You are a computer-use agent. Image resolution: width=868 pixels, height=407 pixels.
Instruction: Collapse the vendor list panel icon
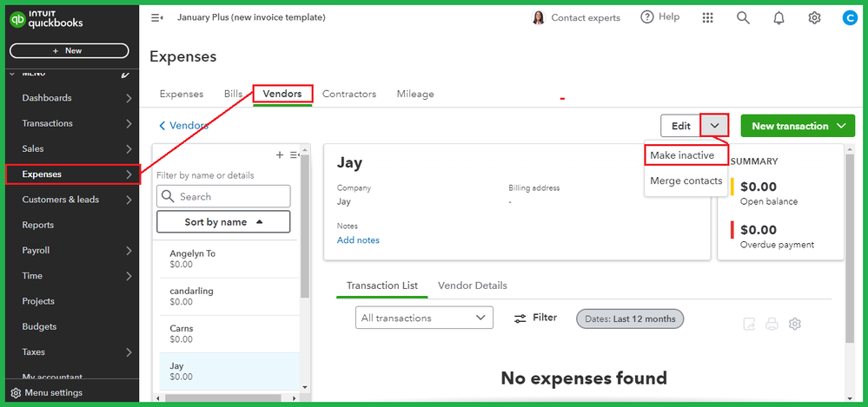point(295,154)
